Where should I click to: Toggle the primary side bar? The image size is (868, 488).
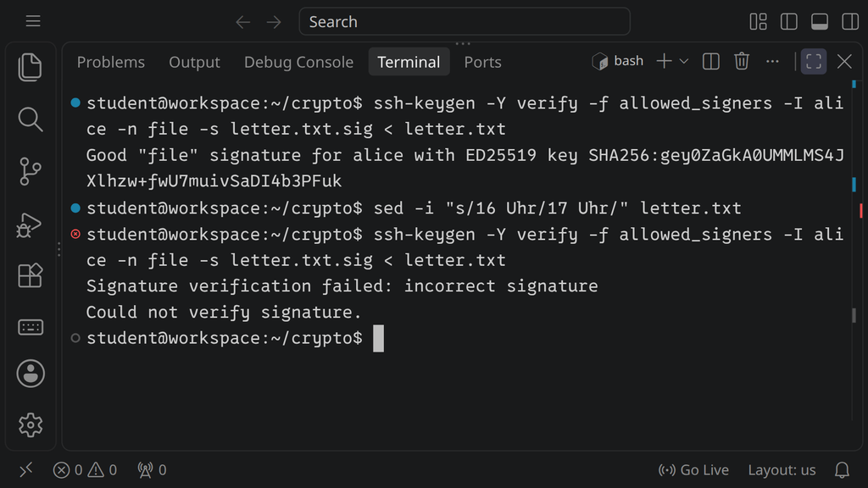pos(788,21)
